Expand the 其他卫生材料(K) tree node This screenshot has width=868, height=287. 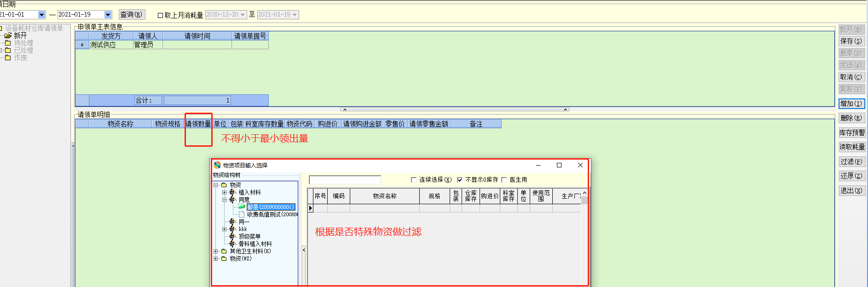pos(215,251)
